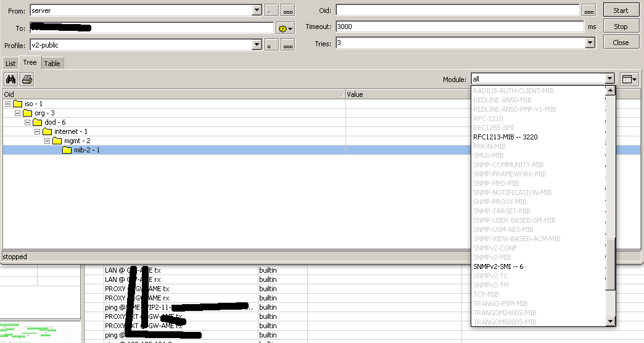Click the SNMP-USM-AES-MIB module entry
This screenshot has width=644, height=343.
pyautogui.click(x=503, y=229)
